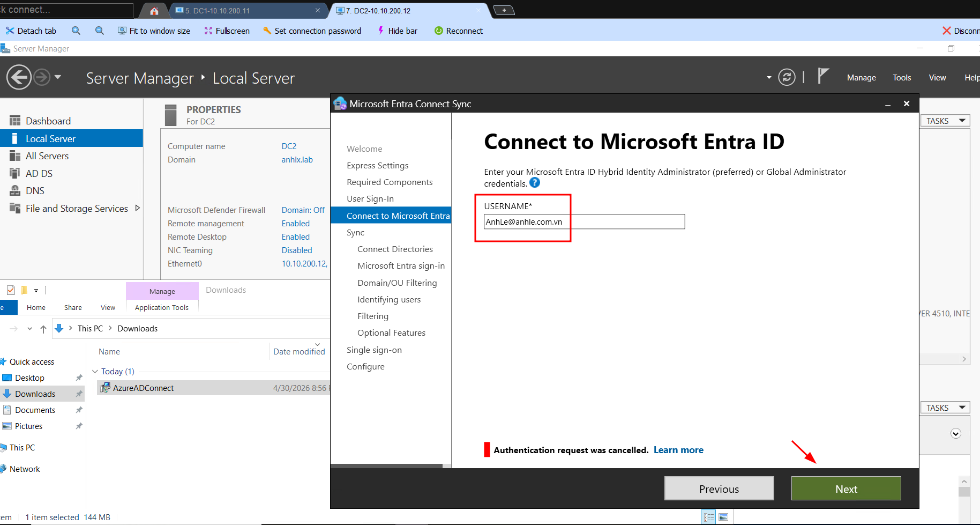Switch Explorer to details view icon
This screenshot has width=980, height=525.
coord(709,517)
